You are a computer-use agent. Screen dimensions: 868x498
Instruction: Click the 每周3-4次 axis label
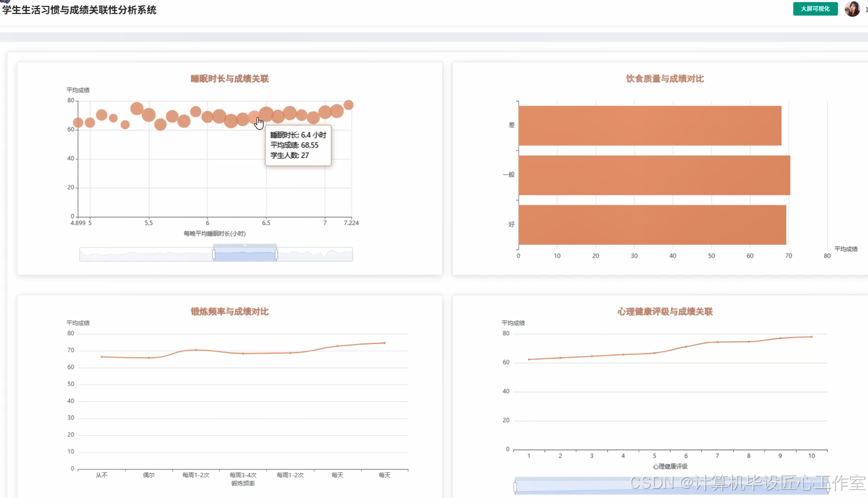[243, 475]
